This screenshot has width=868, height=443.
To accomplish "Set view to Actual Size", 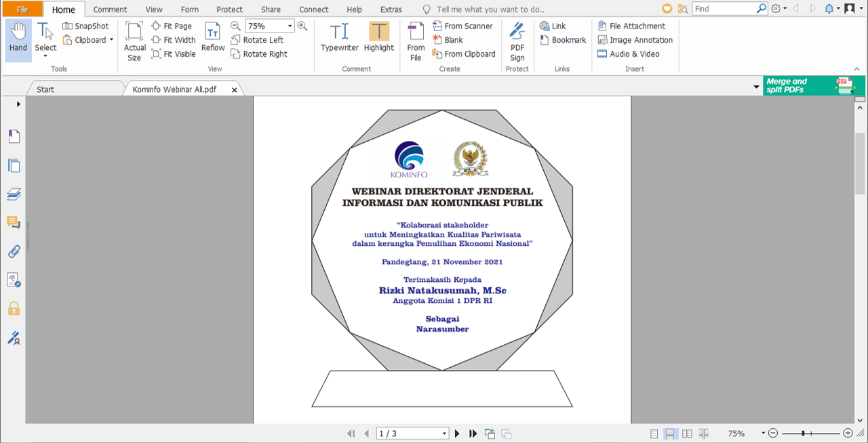I will tap(135, 41).
